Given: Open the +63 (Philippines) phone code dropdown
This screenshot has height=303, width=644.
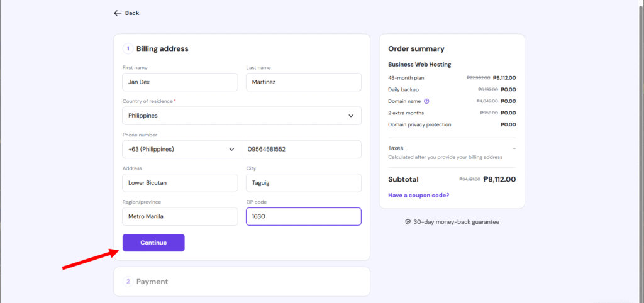Looking at the screenshot, I should point(182,150).
